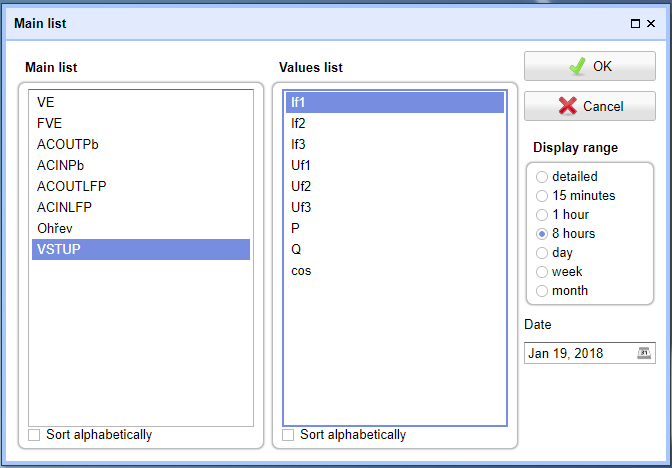The width and height of the screenshot is (672, 468).
Task: Click the Date input field
Action: pyautogui.click(x=580, y=353)
